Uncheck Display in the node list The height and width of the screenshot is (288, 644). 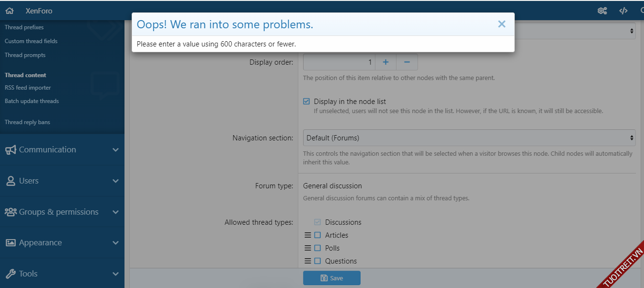click(306, 102)
